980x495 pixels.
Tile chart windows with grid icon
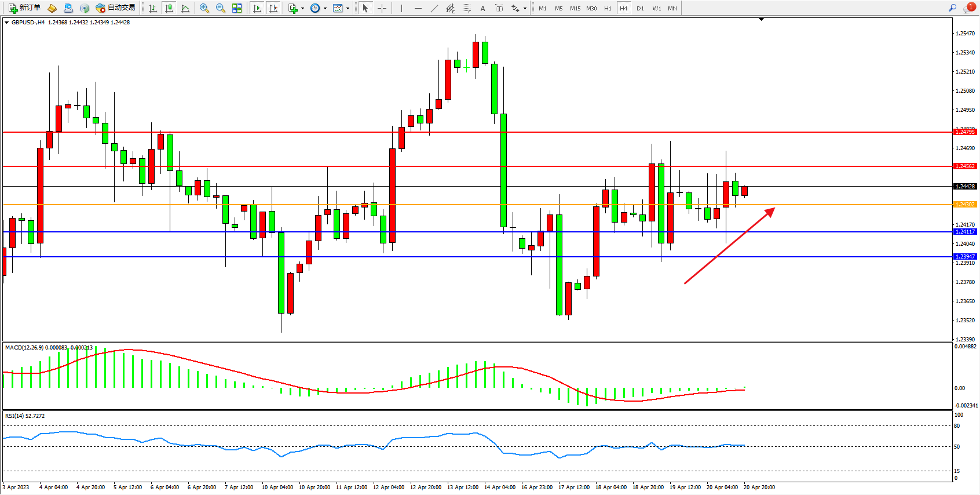click(237, 8)
